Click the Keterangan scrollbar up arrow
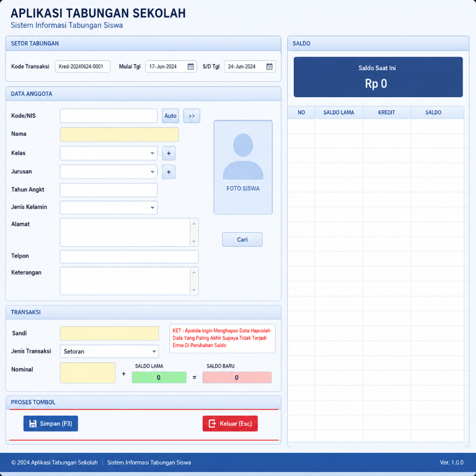This screenshot has width=476, height=476. [194, 272]
